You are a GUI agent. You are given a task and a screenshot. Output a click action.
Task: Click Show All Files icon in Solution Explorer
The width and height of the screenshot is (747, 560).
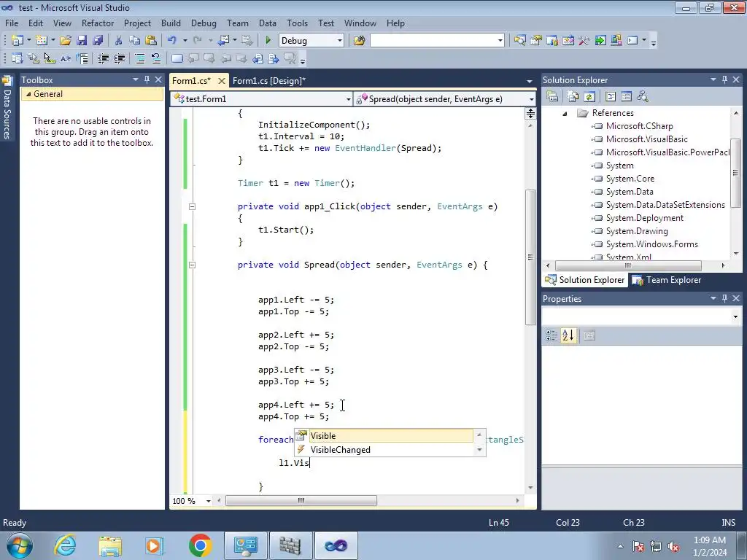point(573,97)
